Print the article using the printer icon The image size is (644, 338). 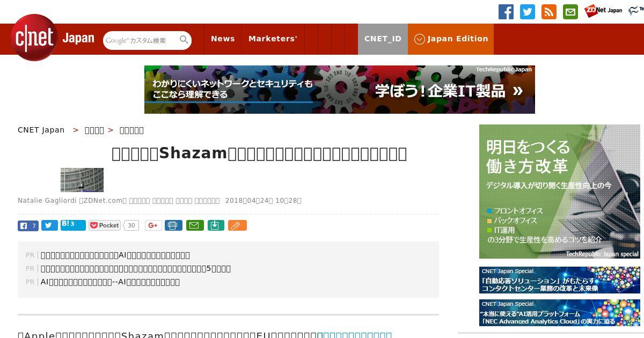tap(173, 225)
